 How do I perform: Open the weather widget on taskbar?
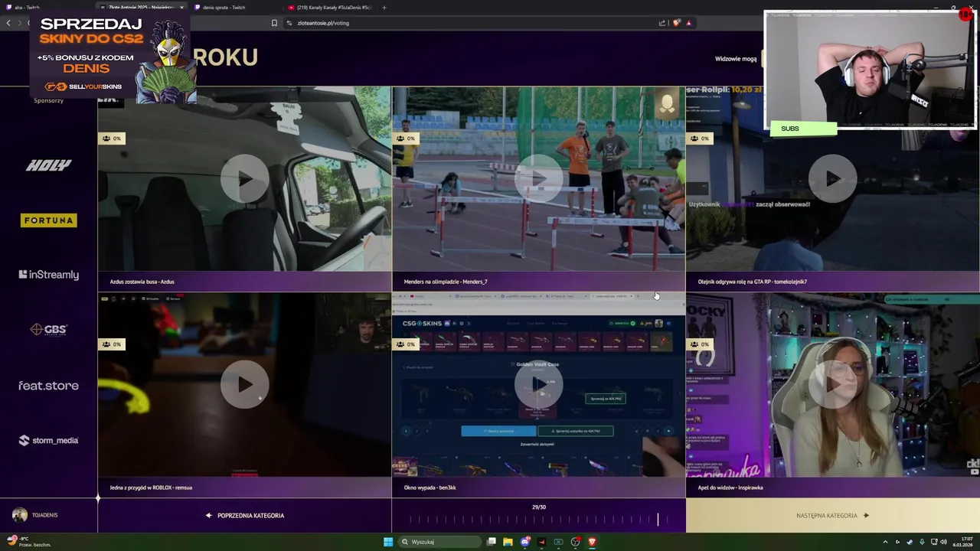point(29,542)
